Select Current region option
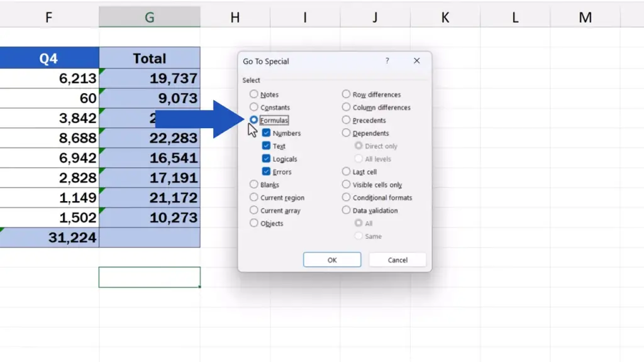The image size is (644, 362). (x=254, y=198)
